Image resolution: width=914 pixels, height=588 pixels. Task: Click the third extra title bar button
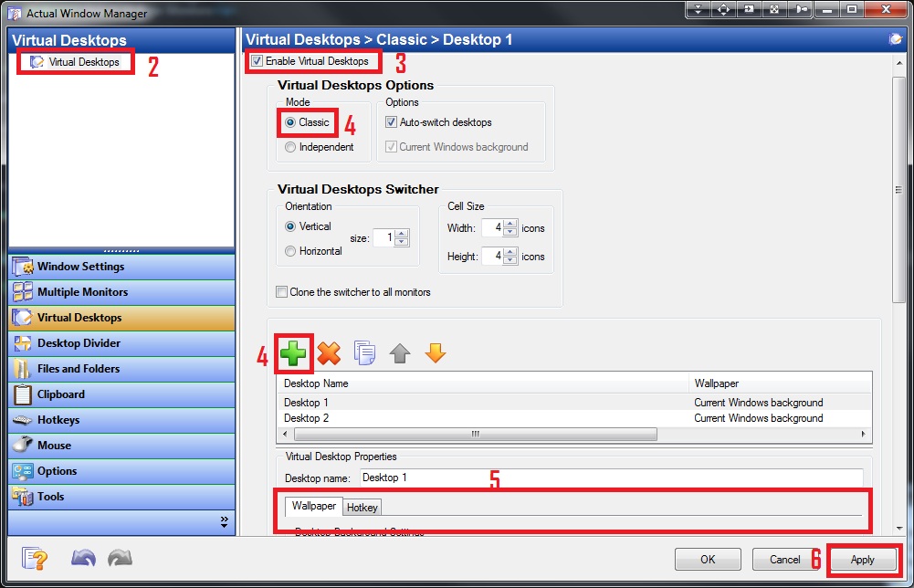(x=749, y=9)
